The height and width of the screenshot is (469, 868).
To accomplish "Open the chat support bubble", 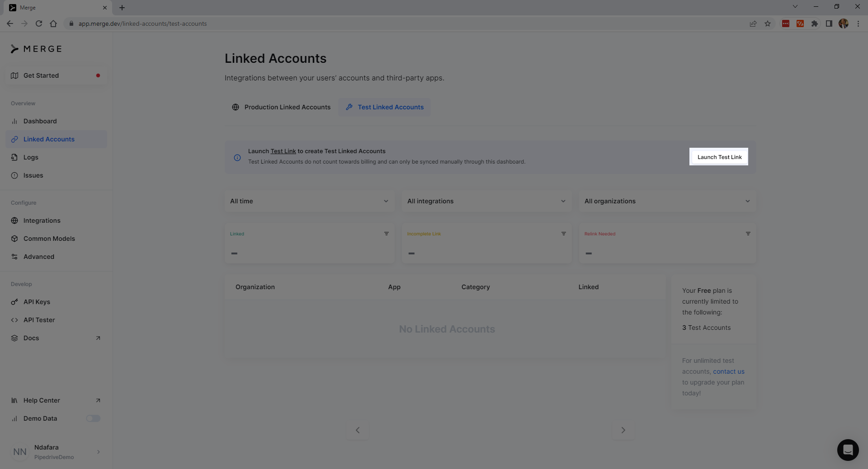I will [848, 450].
